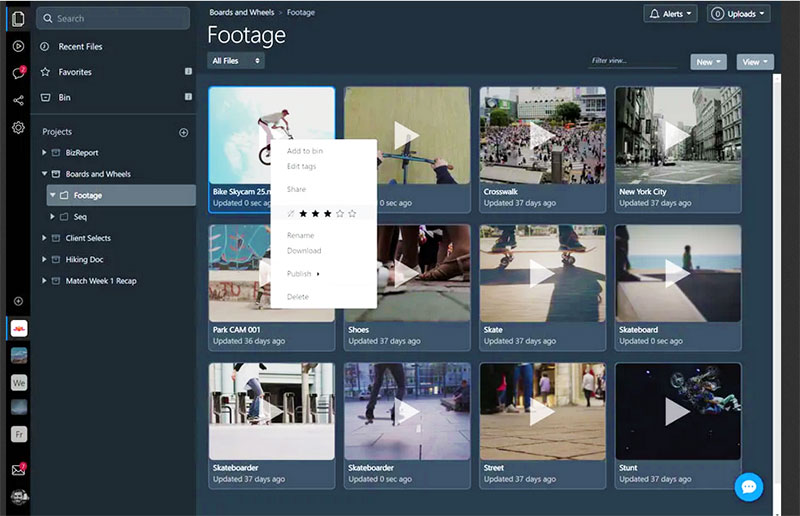Open the Park CAM 001 thumbnail
Screen dimensions: 800x516
[240, 274]
